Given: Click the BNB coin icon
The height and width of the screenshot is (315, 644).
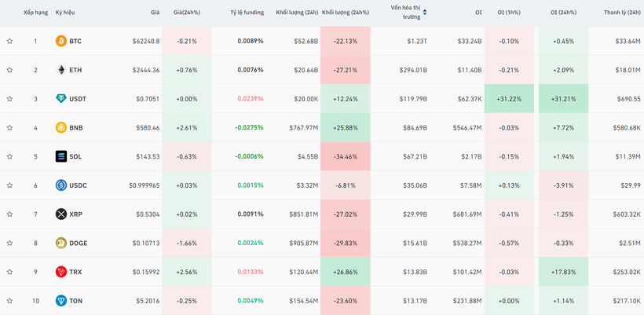Looking at the screenshot, I should (x=61, y=127).
